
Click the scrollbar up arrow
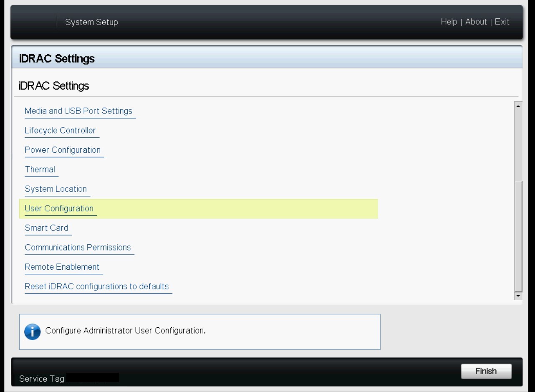click(x=518, y=106)
